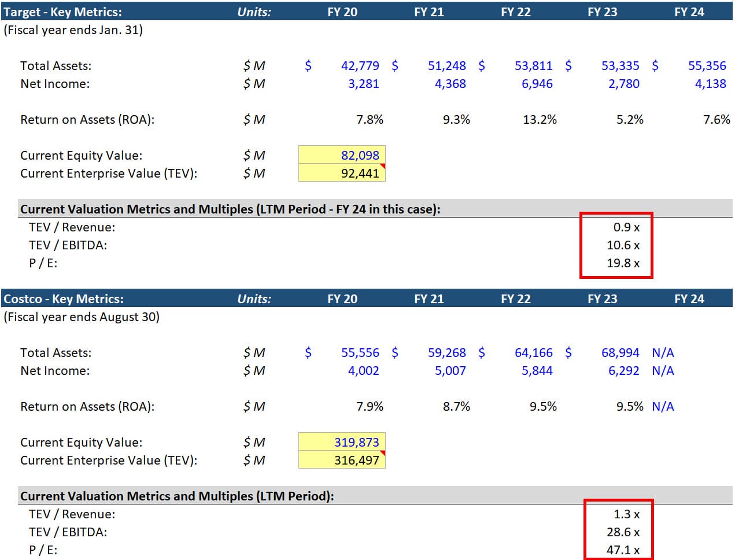Click the dollar sign beside Costco FY 23 Total Assets
735x560 pixels.
click(x=568, y=352)
